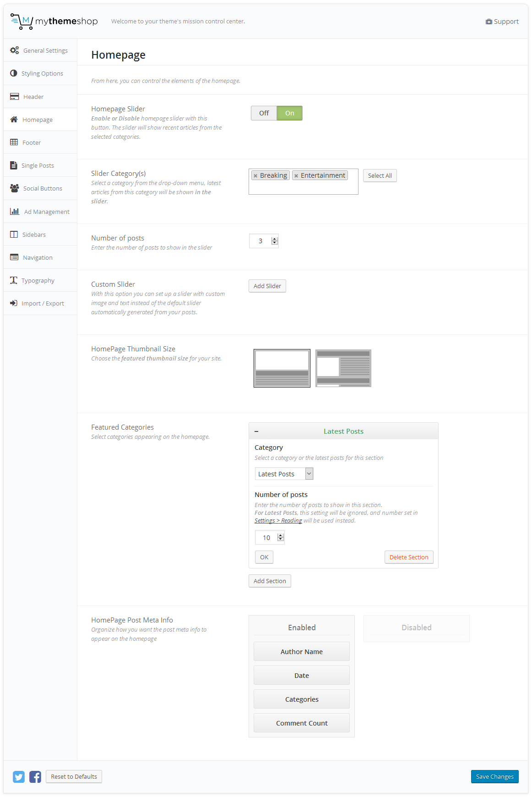This screenshot has width=532, height=797.
Task: Follow the Settings > Reading link
Action: 278,521
